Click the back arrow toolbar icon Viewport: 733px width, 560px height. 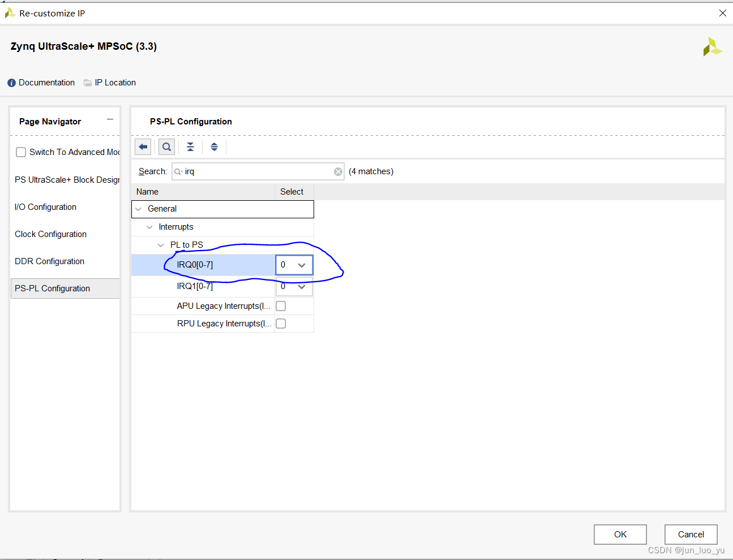point(143,147)
